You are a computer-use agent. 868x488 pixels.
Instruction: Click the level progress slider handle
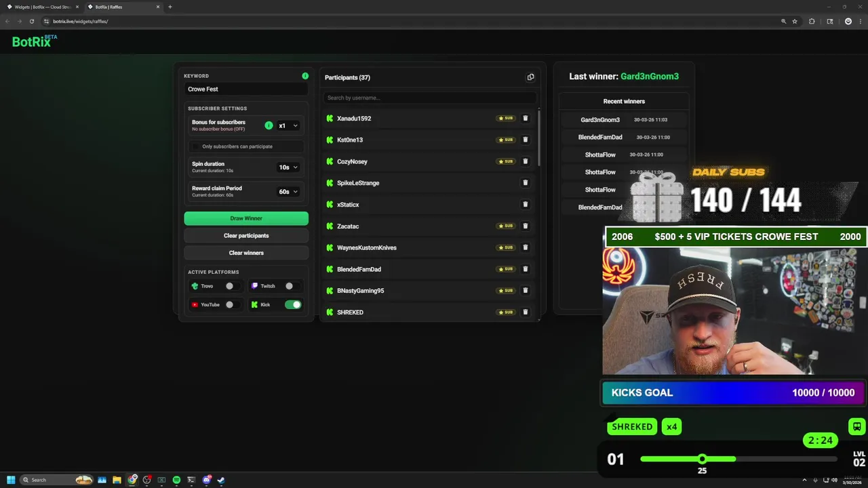coord(702,459)
